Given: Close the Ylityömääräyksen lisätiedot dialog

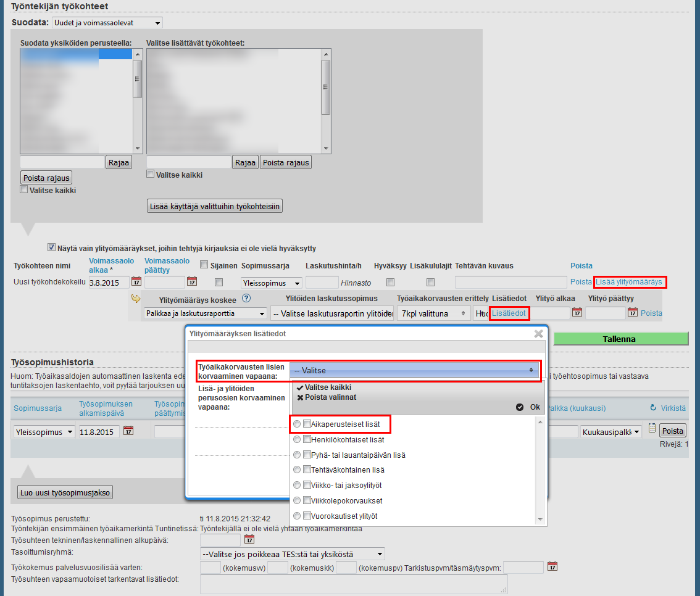Looking at the screenshot, I should tap(538, 334).
